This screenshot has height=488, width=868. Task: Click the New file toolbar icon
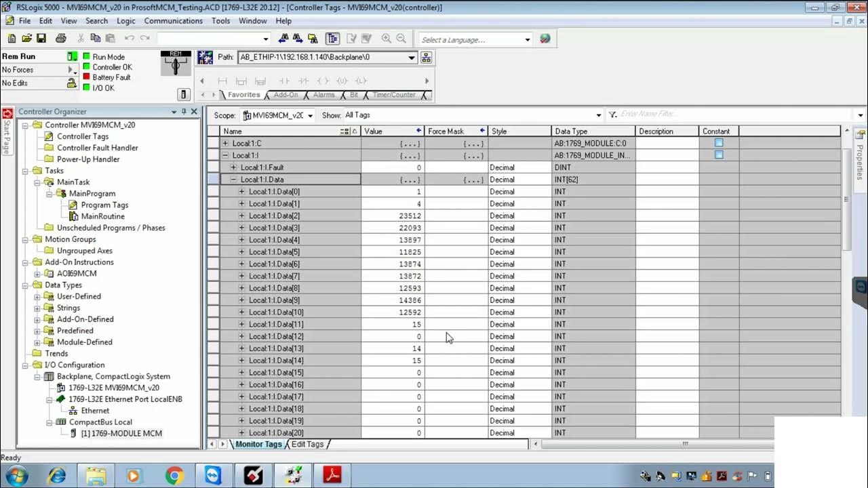pos(12,39)
